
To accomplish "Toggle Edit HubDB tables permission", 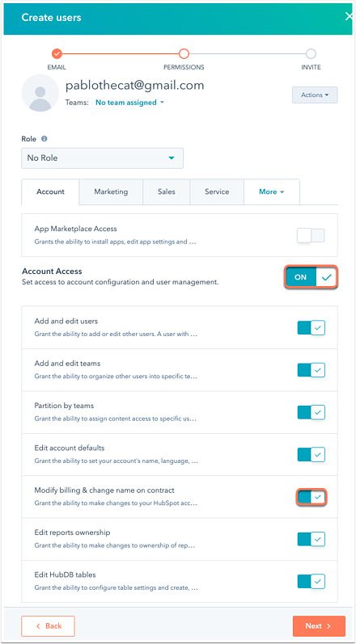I will 311,582.
